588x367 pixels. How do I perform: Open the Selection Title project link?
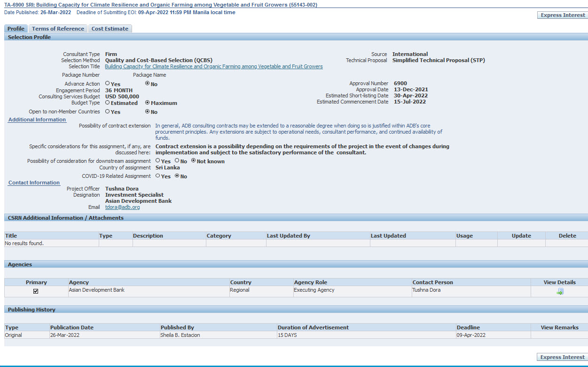213,67
